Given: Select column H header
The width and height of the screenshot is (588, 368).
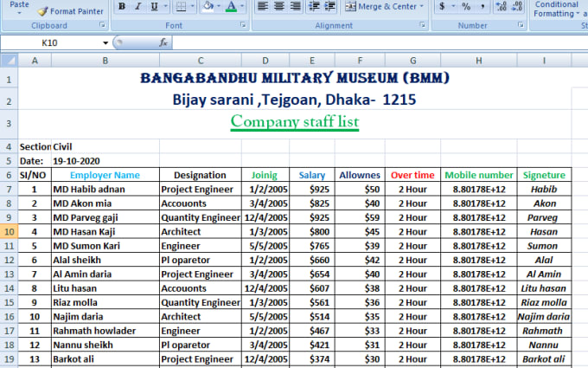Looking at the screenshot, I should pyautogui.click(x=479, y=61).
